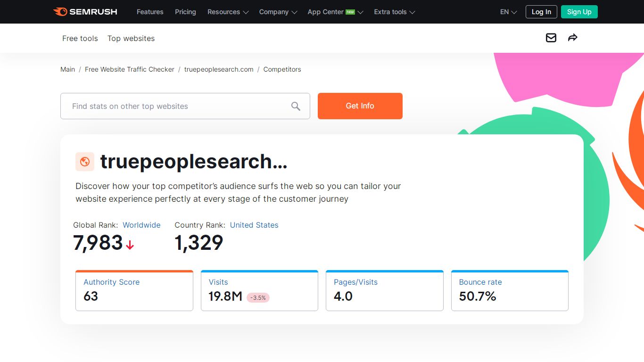Open the Authority Score card

(x=134, y=290)
